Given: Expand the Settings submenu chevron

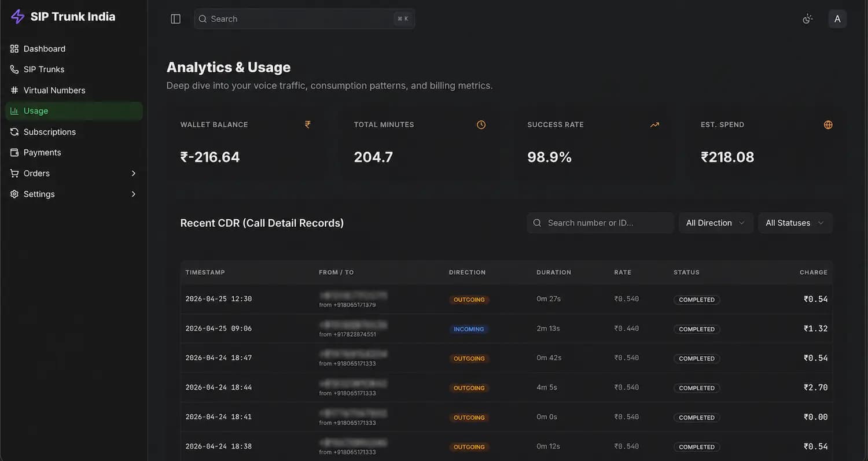Looking at the screenshot, I should (134, 194).
